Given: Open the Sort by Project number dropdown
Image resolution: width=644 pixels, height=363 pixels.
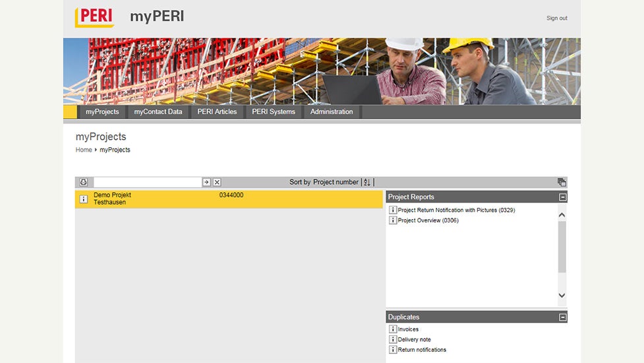Looking at the screenshot, I should (336, 182).
